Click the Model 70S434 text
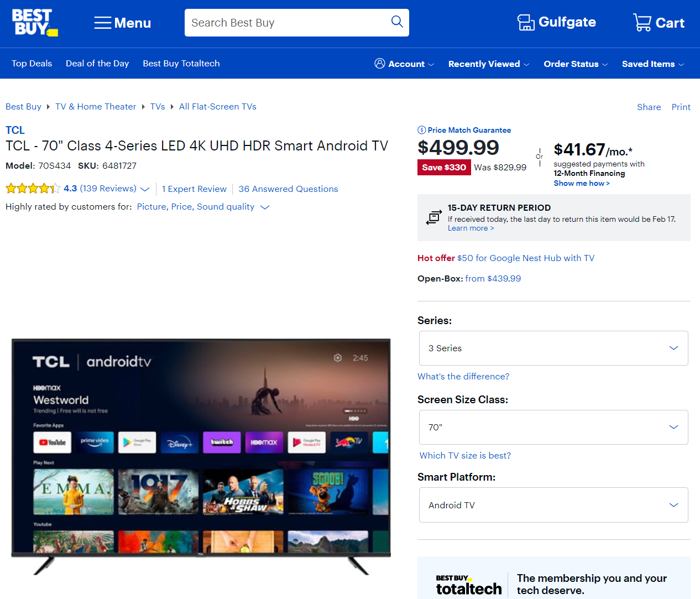Image resolution: width=700 pixels, height=599 pixels. pos(38,166)
